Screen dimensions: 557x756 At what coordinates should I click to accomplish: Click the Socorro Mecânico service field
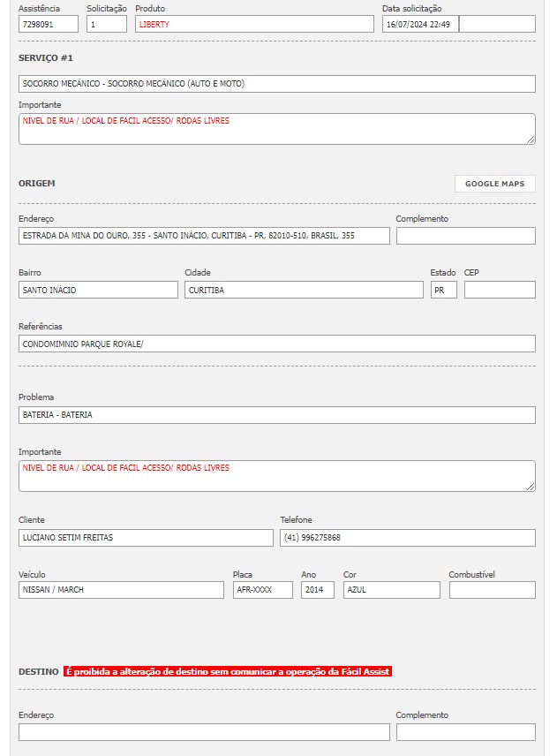[276, 84]
